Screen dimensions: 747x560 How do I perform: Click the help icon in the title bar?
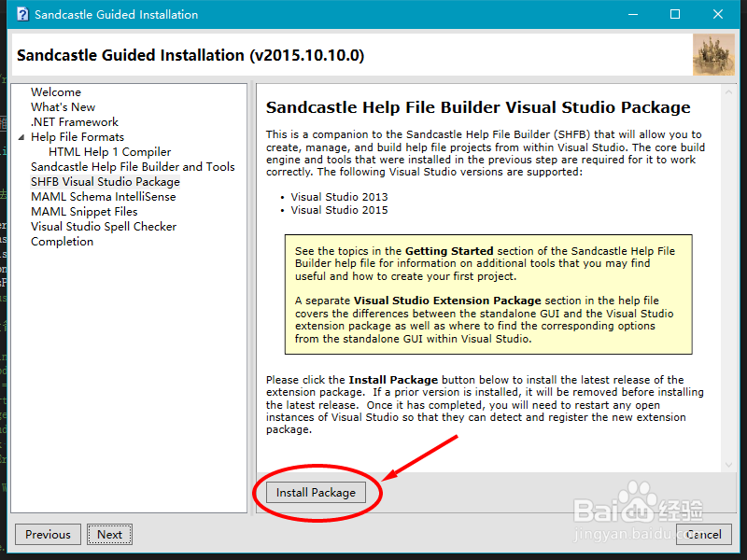tap(22, 14)
